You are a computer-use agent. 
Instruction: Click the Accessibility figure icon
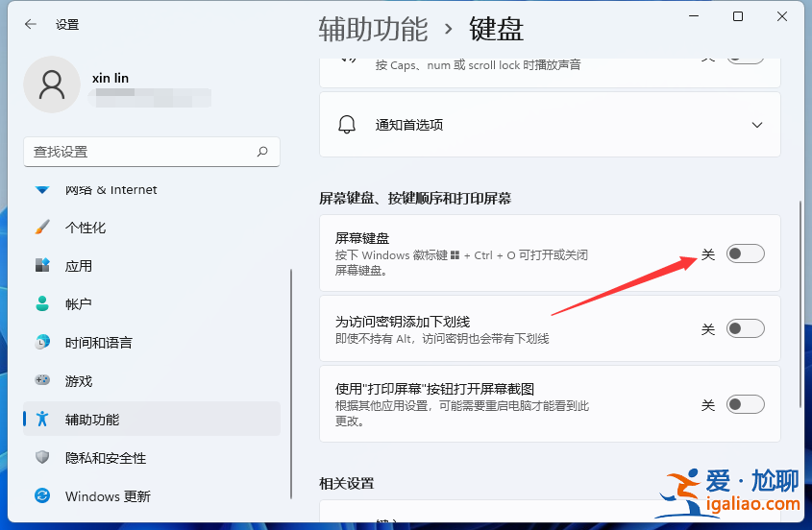click(x=42, y=419)
